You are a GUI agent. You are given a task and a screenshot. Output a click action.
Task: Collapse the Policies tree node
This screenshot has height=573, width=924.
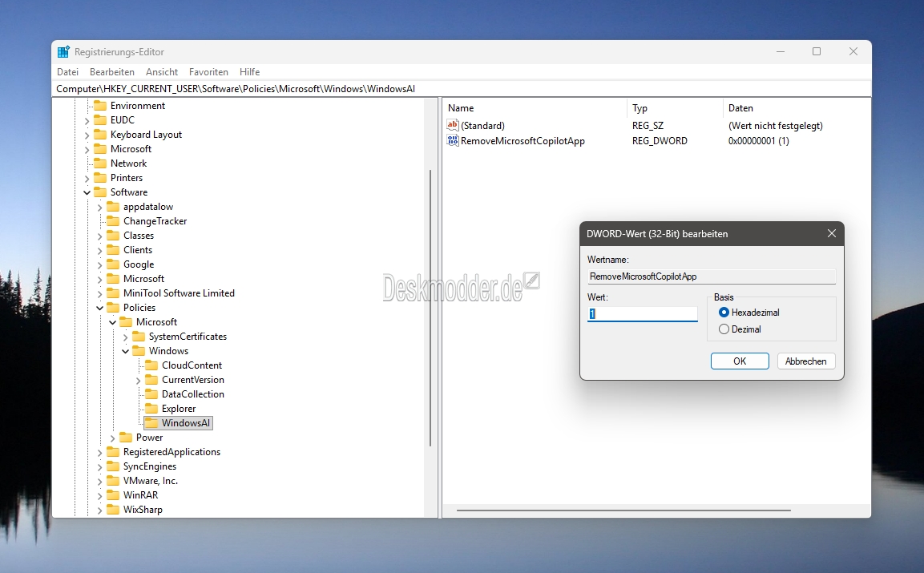tap(99, 308)
